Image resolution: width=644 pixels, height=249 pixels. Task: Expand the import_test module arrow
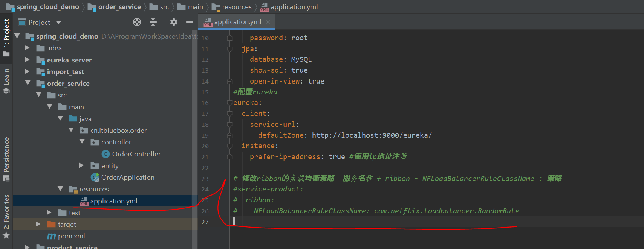coord(27,71)
